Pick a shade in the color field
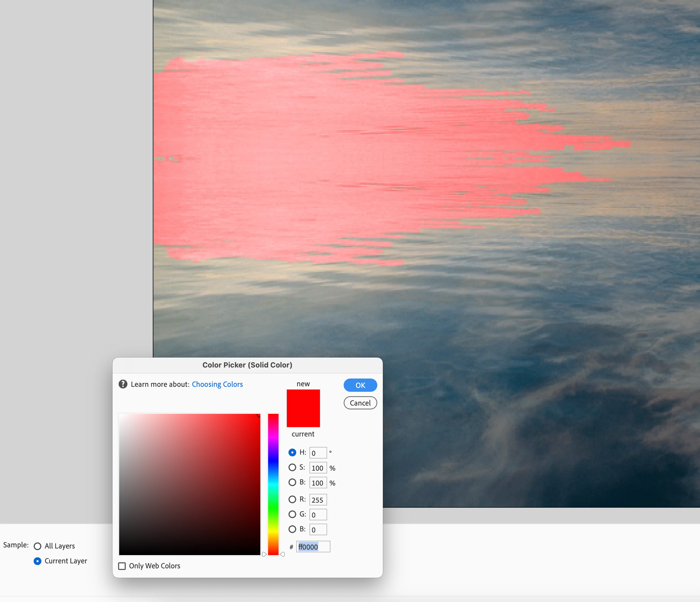The width and height of the screenshot is (700, 602). [x=189, y=483]
